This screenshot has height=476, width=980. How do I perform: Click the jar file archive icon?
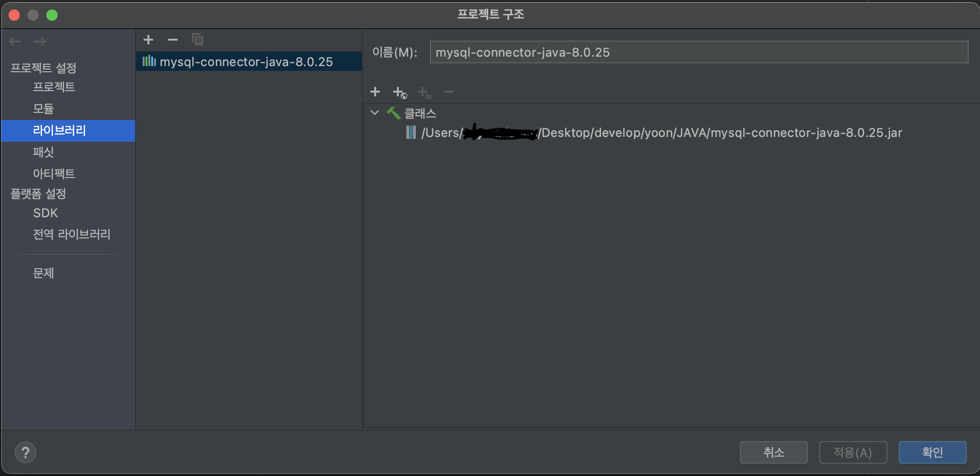[x=411, y=133]
